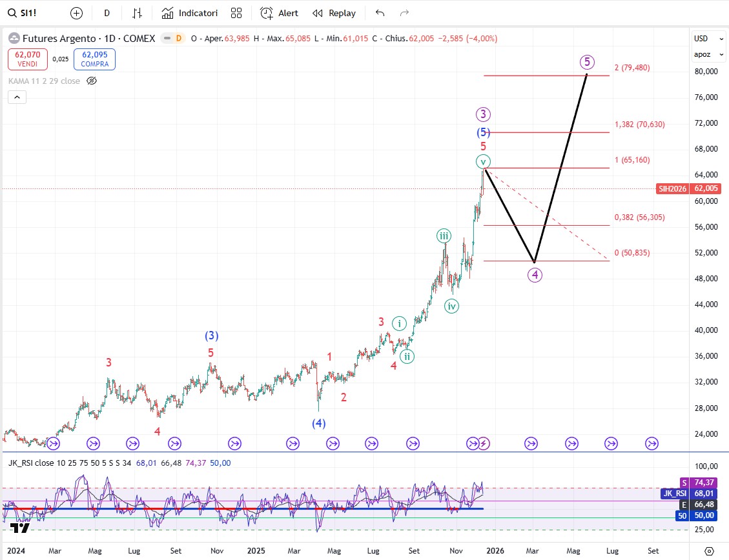Click the VENDI 62,070 sell button
Viewport: 729px width, 560px height.
point(27,60)
